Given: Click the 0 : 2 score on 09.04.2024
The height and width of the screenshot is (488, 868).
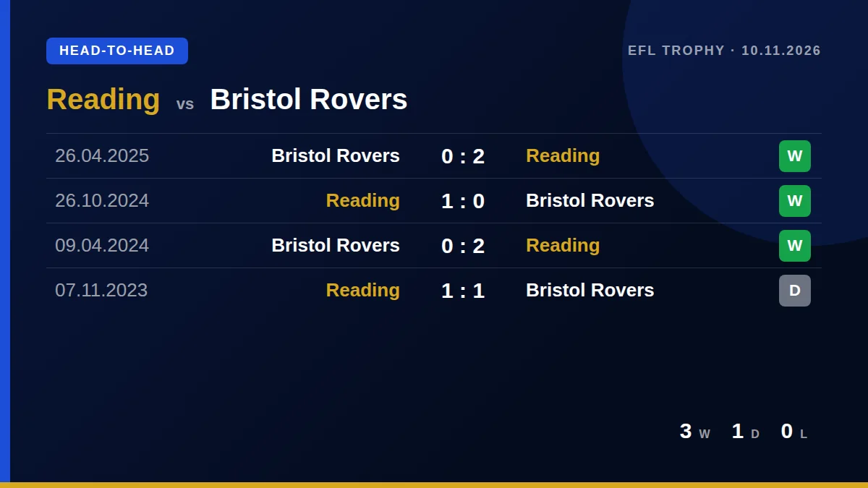Looking at the screenshot, I should 463,246.
